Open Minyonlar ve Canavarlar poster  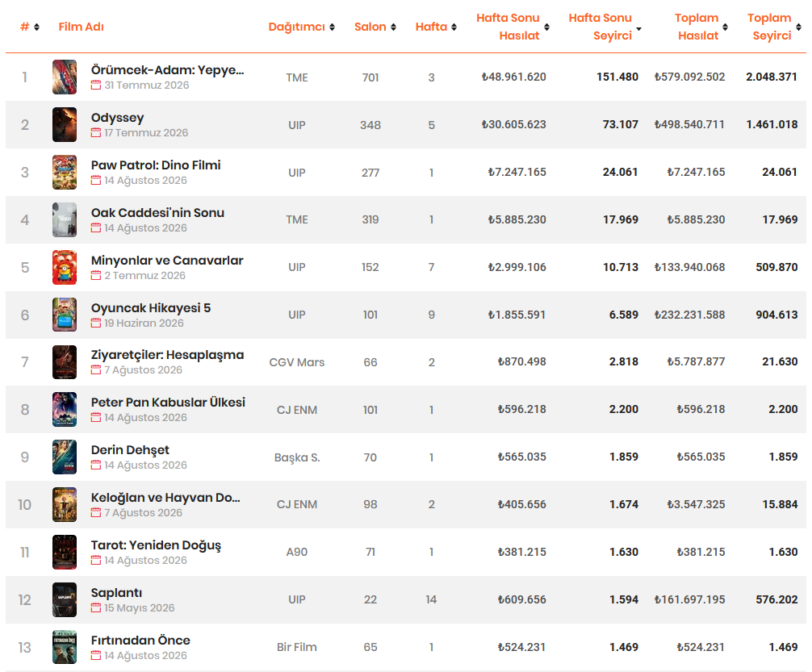[65, 267]
